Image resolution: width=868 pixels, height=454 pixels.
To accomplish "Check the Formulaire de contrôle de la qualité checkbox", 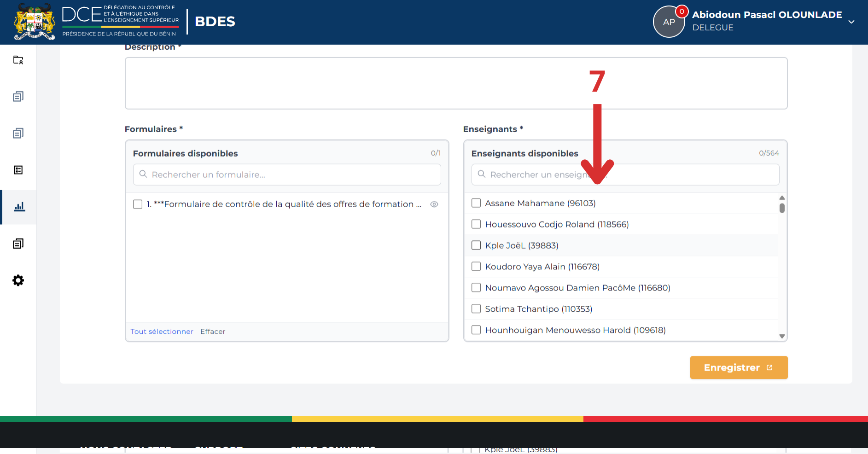I will point(138,204).
